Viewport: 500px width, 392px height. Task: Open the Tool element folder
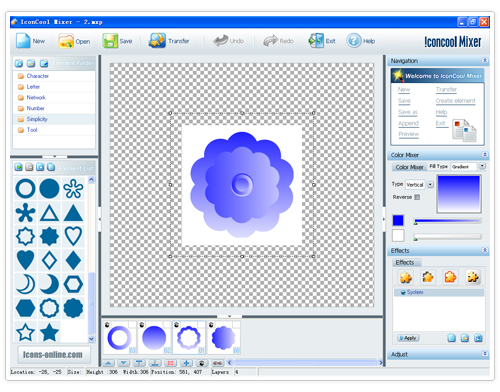(54, 130)
